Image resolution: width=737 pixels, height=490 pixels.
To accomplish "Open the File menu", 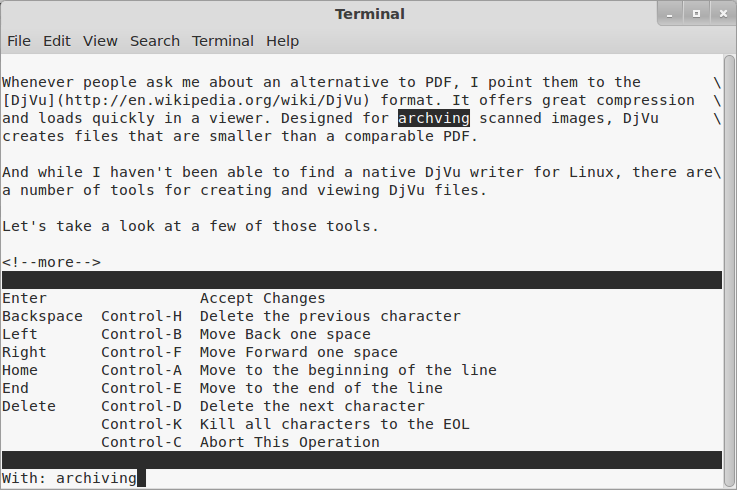I will 19,41.
